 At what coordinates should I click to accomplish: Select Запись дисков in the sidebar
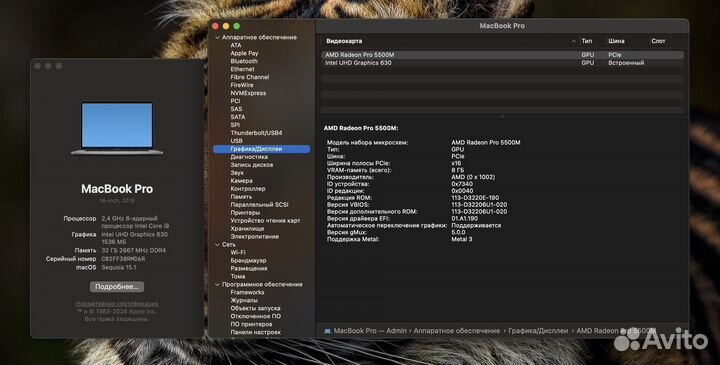coord(252,165)
